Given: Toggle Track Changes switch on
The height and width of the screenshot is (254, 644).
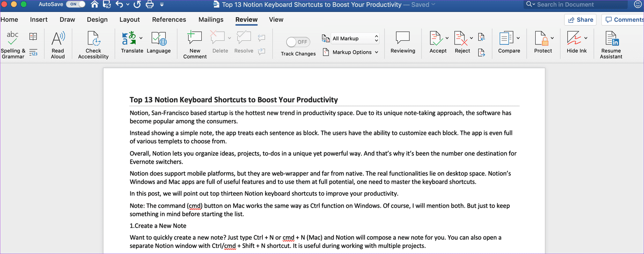Looking at the screenshot, I should pos(297,42).
